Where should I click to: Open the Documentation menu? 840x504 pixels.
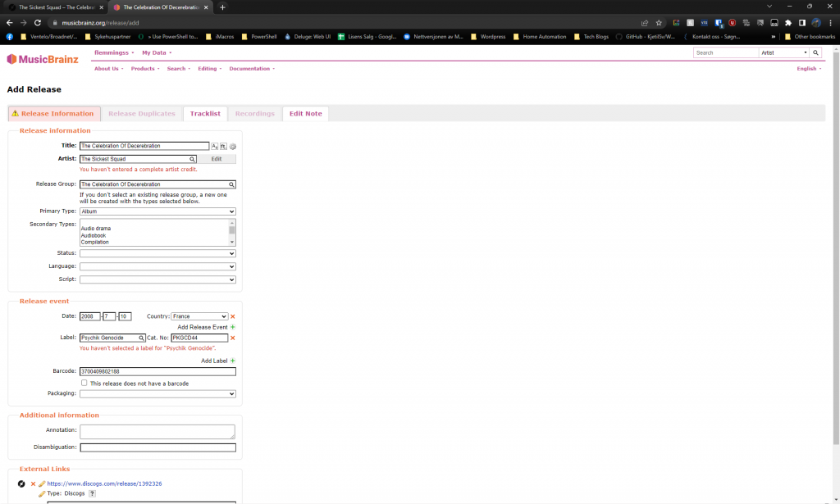click(x=252, y=69)
